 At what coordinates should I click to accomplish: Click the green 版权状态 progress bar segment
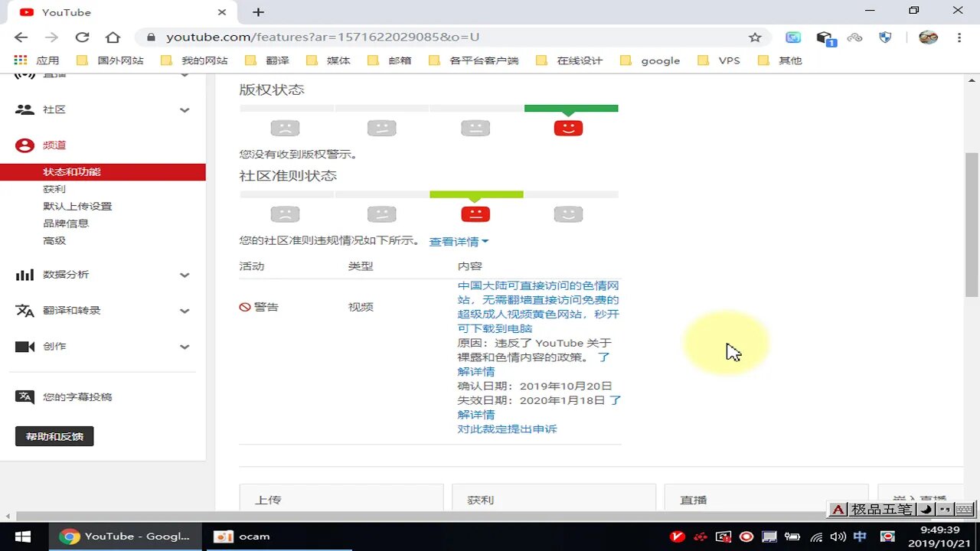[571, 109]
